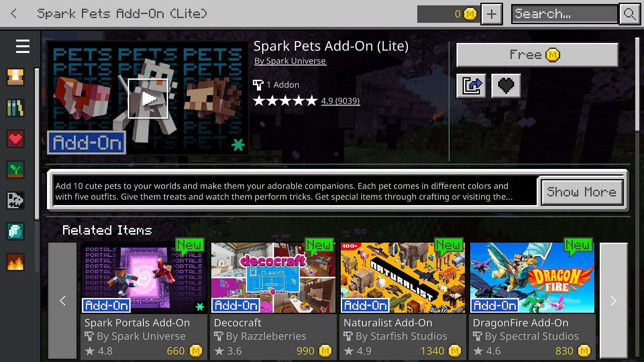Click the share/export icon
This screenshot has width=644, height=362.
pyautogui.click(x=471, y=85)
